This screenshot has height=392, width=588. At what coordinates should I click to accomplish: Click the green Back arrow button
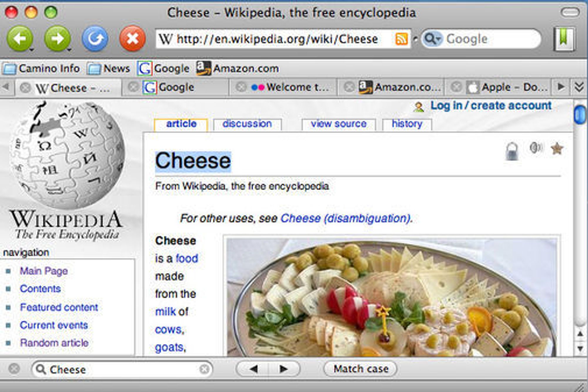[20, 38]
